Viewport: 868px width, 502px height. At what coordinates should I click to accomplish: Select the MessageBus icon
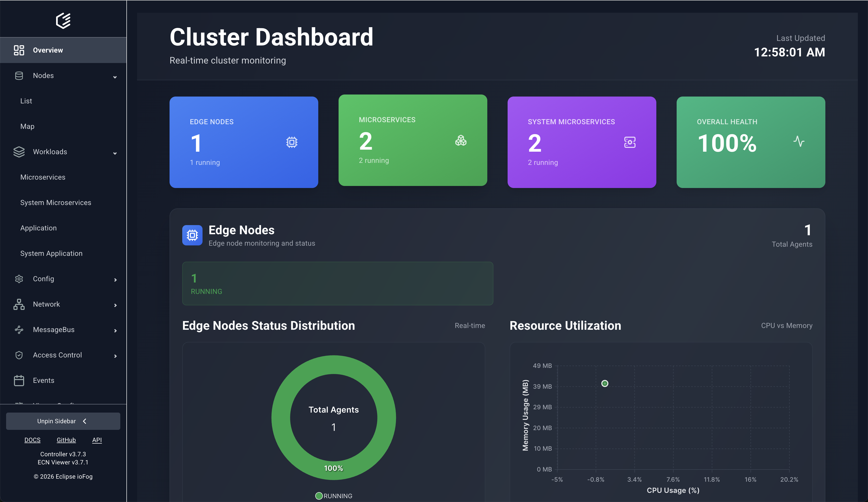pos(19,330)
